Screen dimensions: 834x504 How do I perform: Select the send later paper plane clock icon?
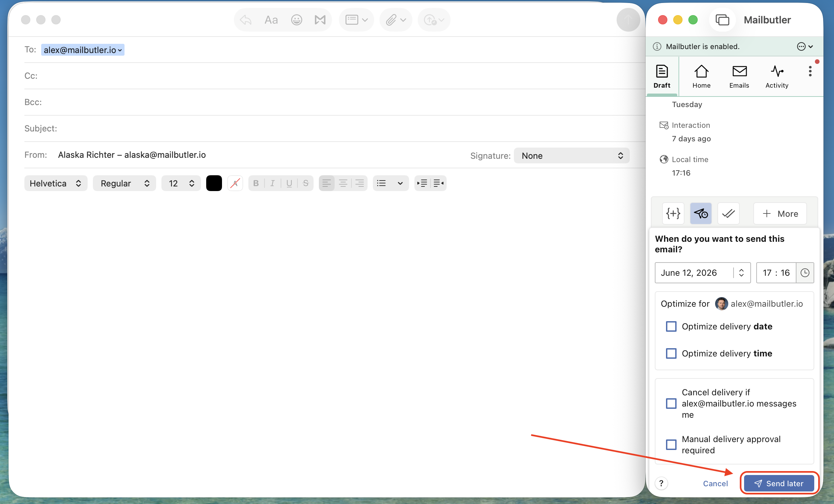click(x=701, y=213)
